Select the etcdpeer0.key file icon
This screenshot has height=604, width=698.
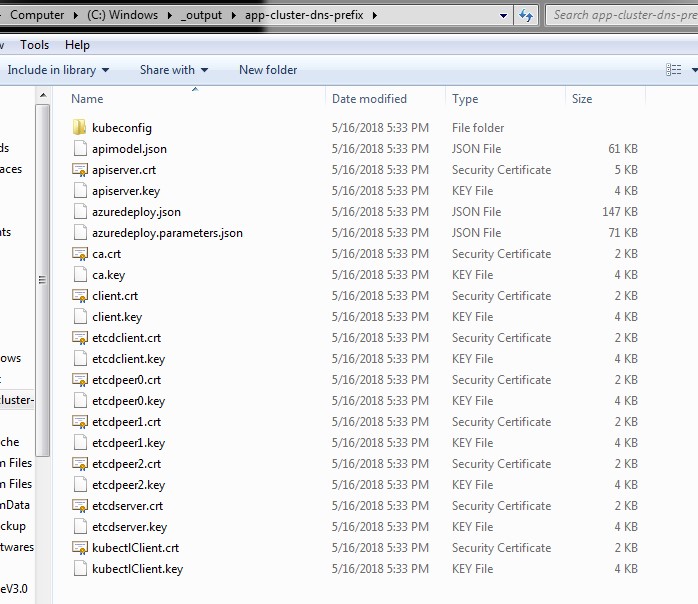[80, 401]
